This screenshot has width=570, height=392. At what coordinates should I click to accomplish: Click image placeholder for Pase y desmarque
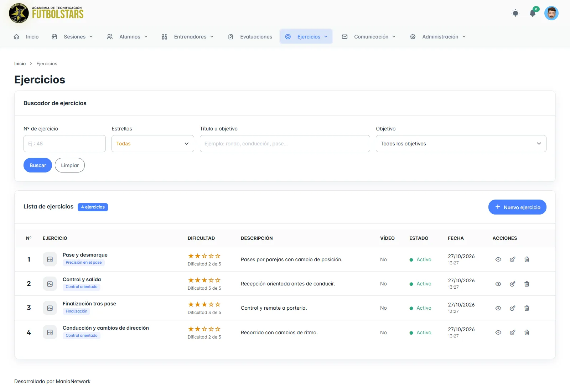(x=50, y=259)
